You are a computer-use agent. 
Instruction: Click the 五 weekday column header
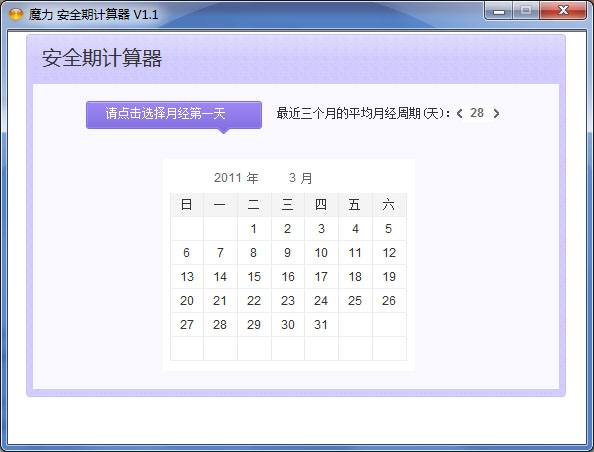pyautogui.click(x=355, y=205)
